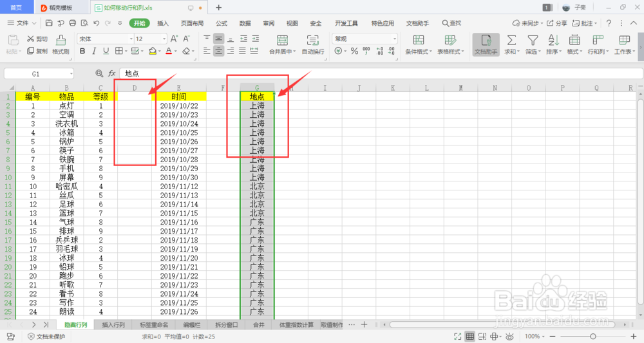Viewport: 644px width, 343px height.
Task: Apply percent style format
Action: click(354, 51)
